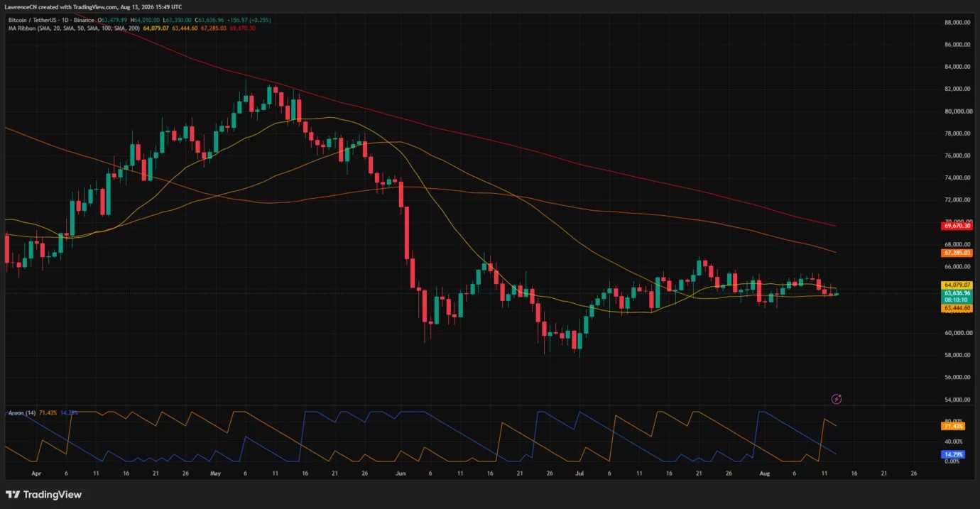980x509 pixels.
Task: Click the red 69,670.30 price axis tag
Action: point(957,226)
